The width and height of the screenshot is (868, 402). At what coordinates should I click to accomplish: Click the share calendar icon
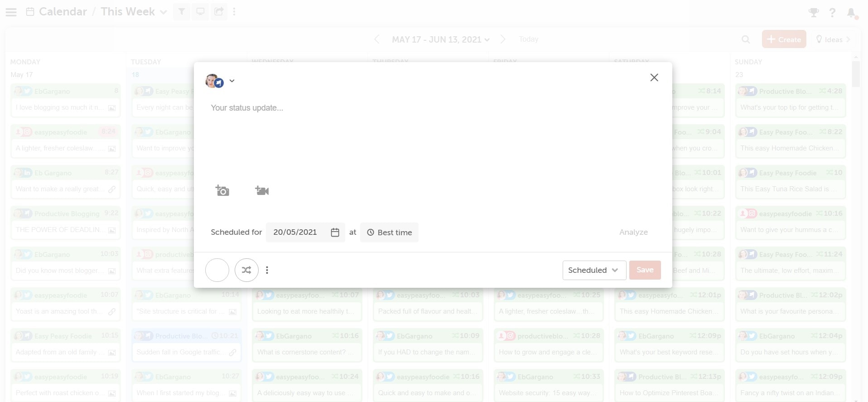(x=219, y=12)
